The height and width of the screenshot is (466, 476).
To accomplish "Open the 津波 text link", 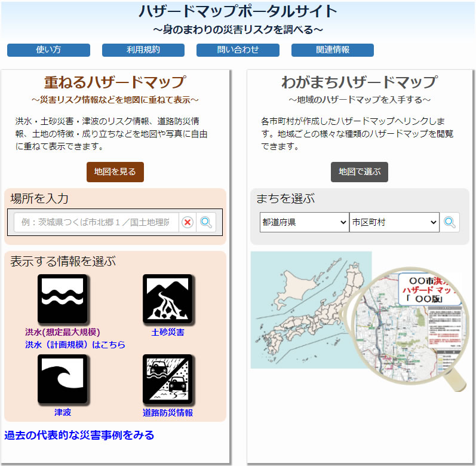I will point(63,412).
